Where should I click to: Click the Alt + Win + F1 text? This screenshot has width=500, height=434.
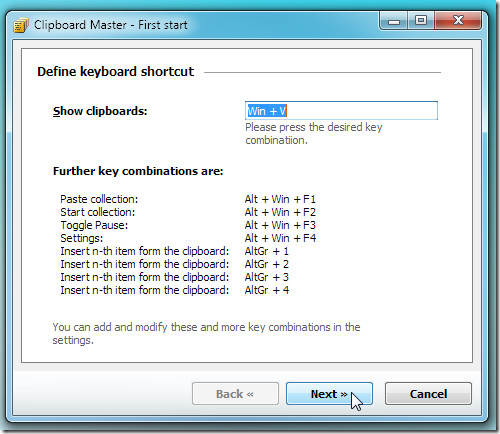coord(280,199)
